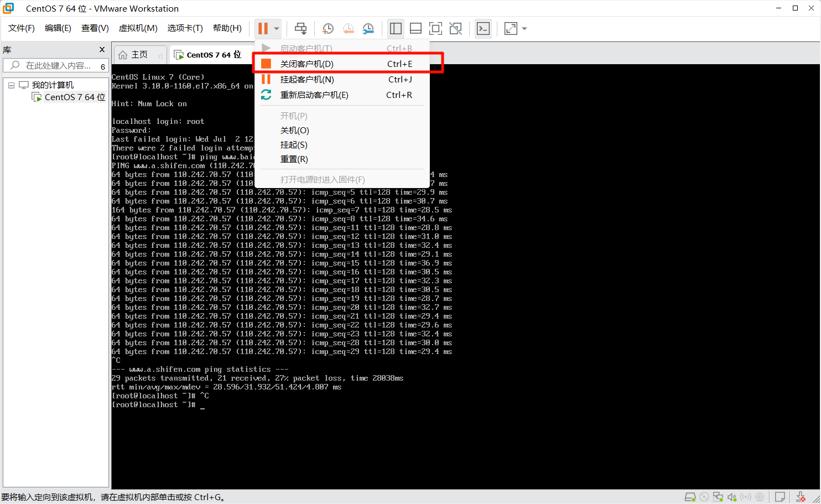The height and width of the screenshot is (504, 821).
Task: Click the orange suspend (pause) toolbar button
Action: (x=263, y=28)
